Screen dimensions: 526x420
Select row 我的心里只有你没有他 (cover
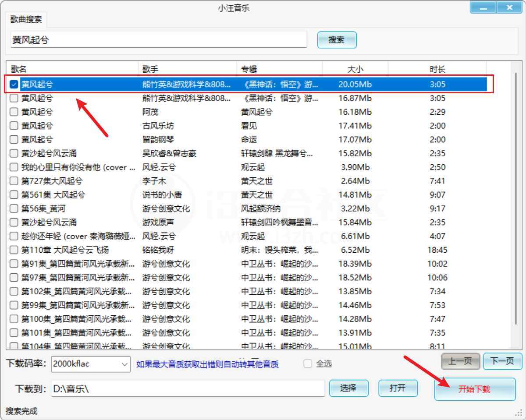(246, 167)
